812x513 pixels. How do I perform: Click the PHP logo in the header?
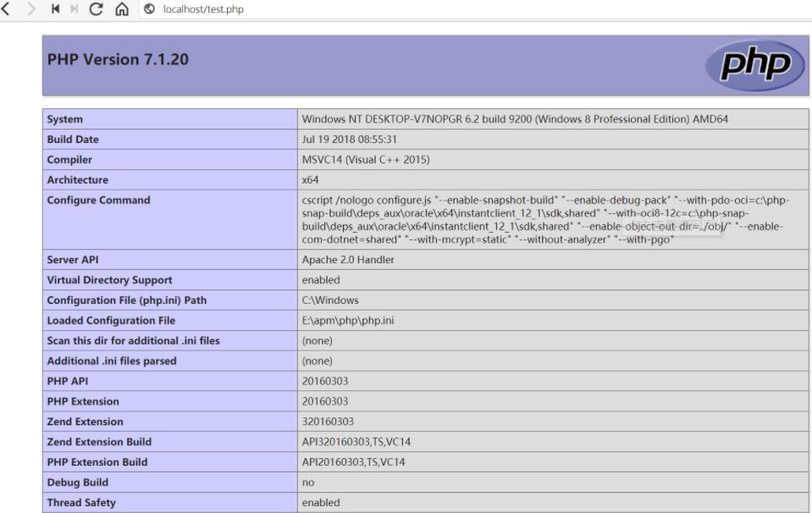tap(755, 65)
